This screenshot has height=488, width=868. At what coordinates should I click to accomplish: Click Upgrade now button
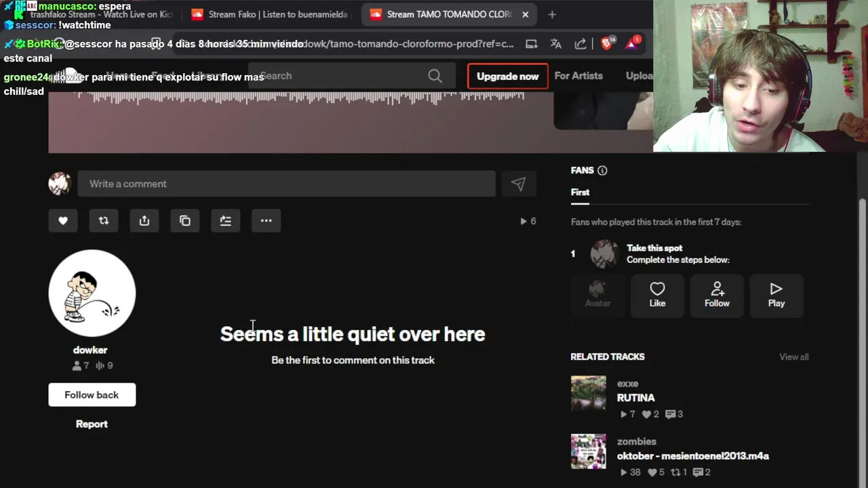[507, 76]
